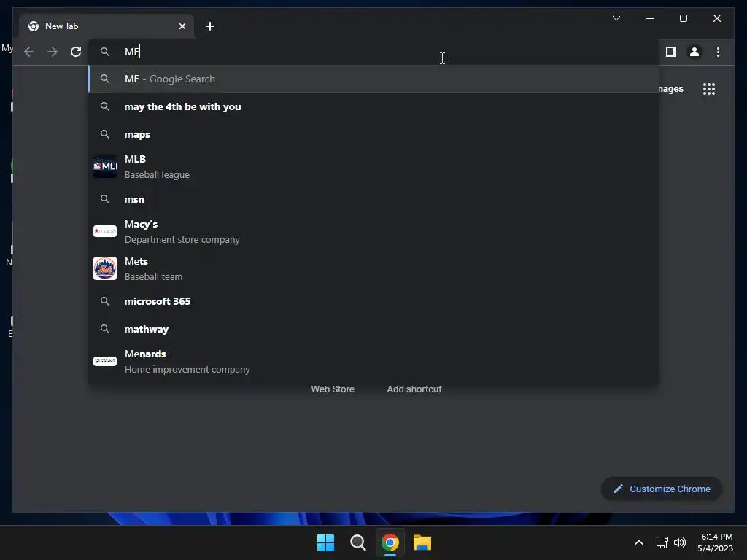Open a new tab with plus button

point(210,26)
